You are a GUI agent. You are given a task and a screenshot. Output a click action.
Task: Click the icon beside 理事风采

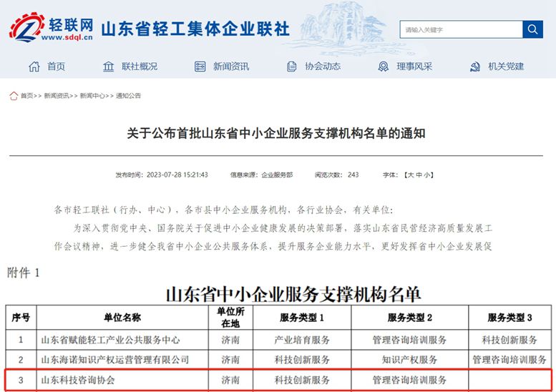click(x=384, y=67)
